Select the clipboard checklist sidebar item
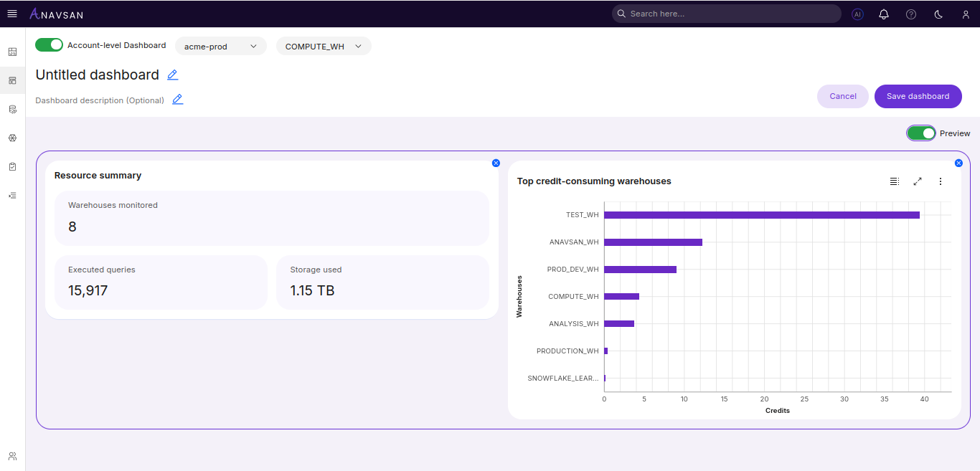The width and height of the screenshot is (980, 471). [x=12, y=166]
